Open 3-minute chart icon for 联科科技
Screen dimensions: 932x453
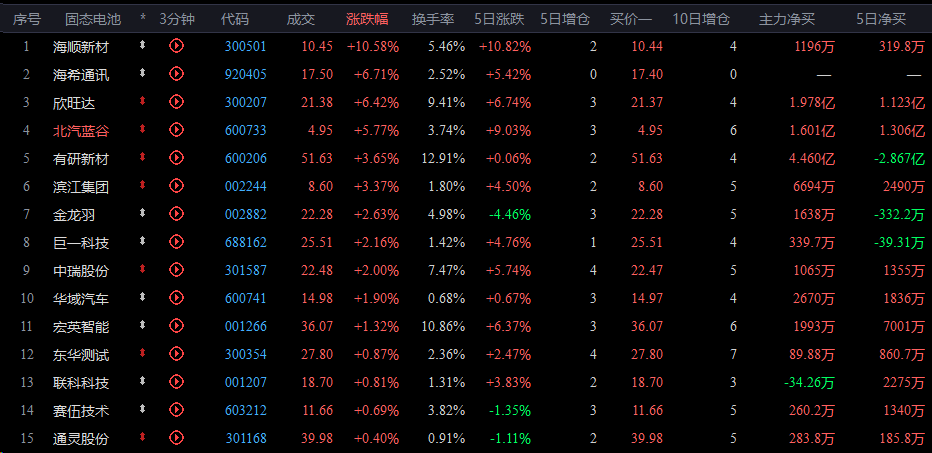(x=177, y=382)
